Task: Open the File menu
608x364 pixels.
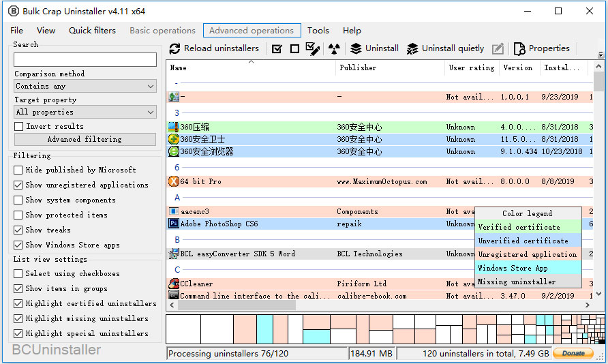Action: tap(16, 30)
